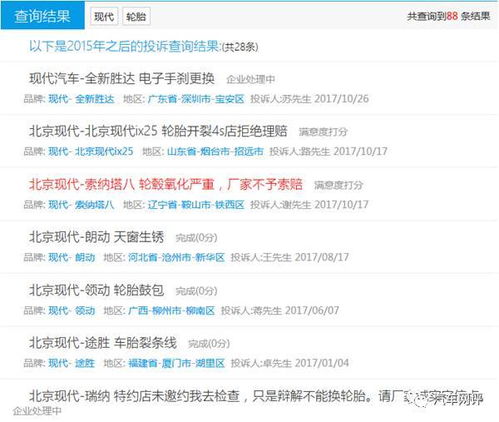The image size is (499, 422).
Task: Open complaint 现代汽车-全新胜达 电子手刹更换
Action: click(x=122, y=79)
